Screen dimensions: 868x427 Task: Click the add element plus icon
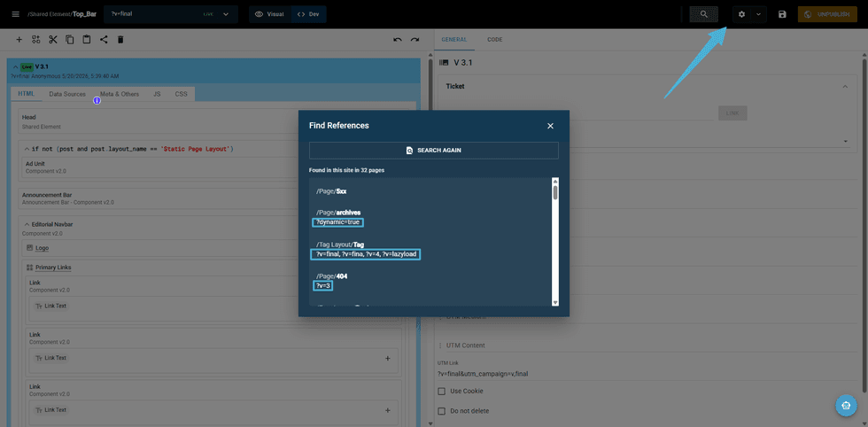[19, 39]
